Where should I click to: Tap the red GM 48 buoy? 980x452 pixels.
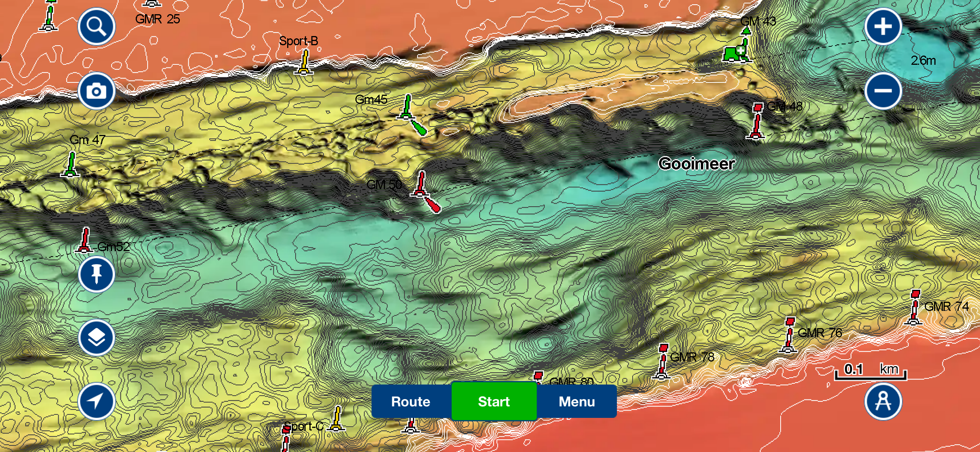click(756, 121)
